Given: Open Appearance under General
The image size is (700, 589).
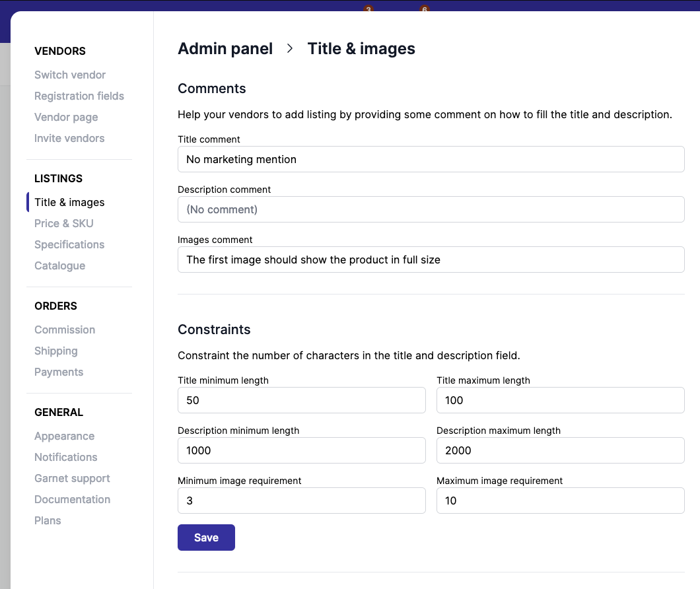Looking at the screenshot, I should point(64,436).
